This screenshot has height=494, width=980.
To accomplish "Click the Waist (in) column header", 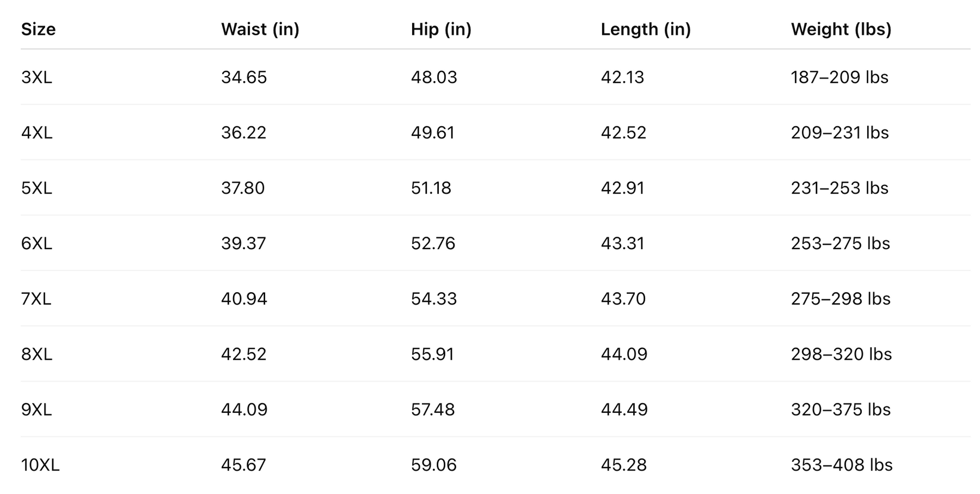I will pyautogui.click(x=260, y=29).
